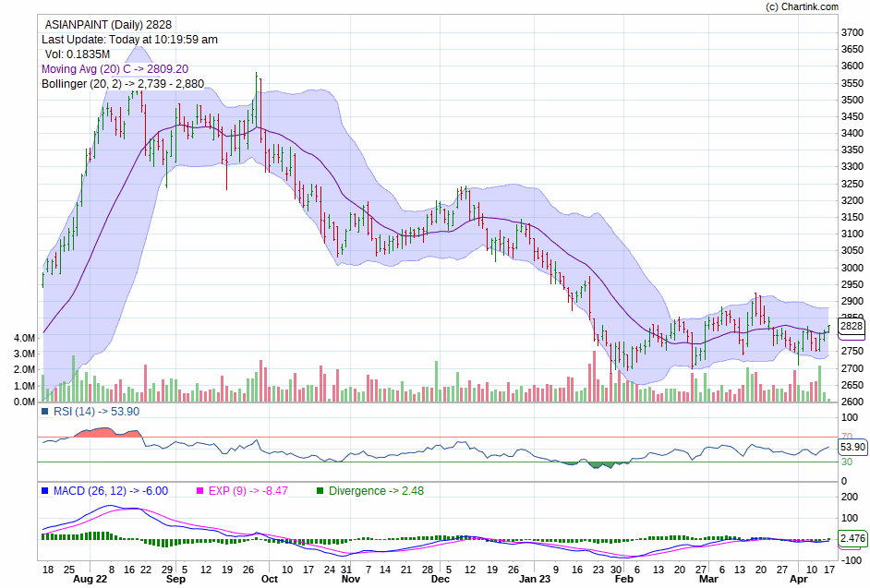Click the 3.0M volume axis label
Viewport: 870px width, 588px height.
pyautogui.click(x=24, y=354)
